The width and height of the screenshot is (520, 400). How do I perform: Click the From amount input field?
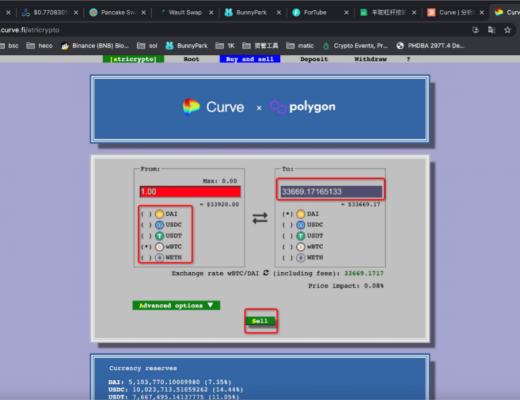click(x=190, y=192)
